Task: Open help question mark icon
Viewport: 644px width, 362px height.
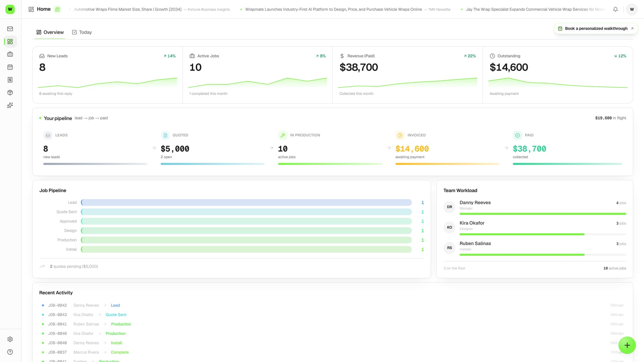Action: pyautogui.click(x=10, y=352)
